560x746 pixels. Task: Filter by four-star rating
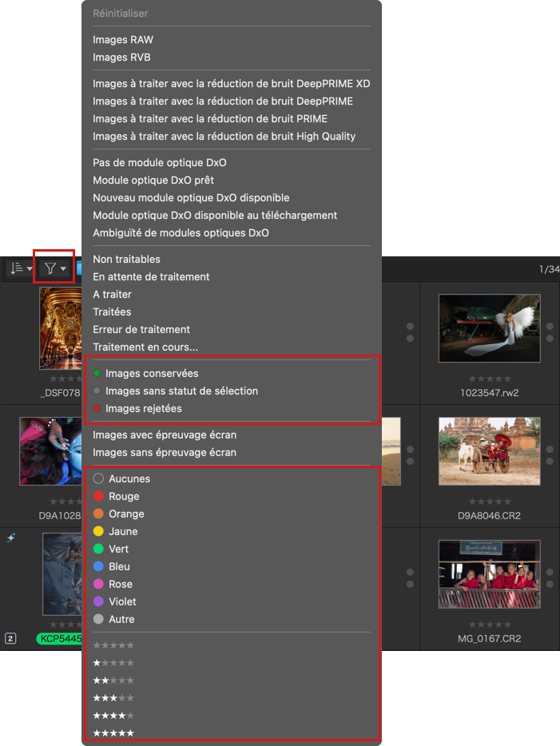point(113,716)
